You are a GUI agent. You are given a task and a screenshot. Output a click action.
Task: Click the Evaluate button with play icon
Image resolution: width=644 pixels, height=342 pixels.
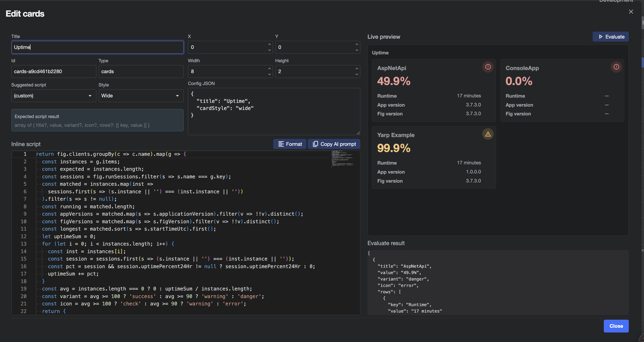(610, 37)
